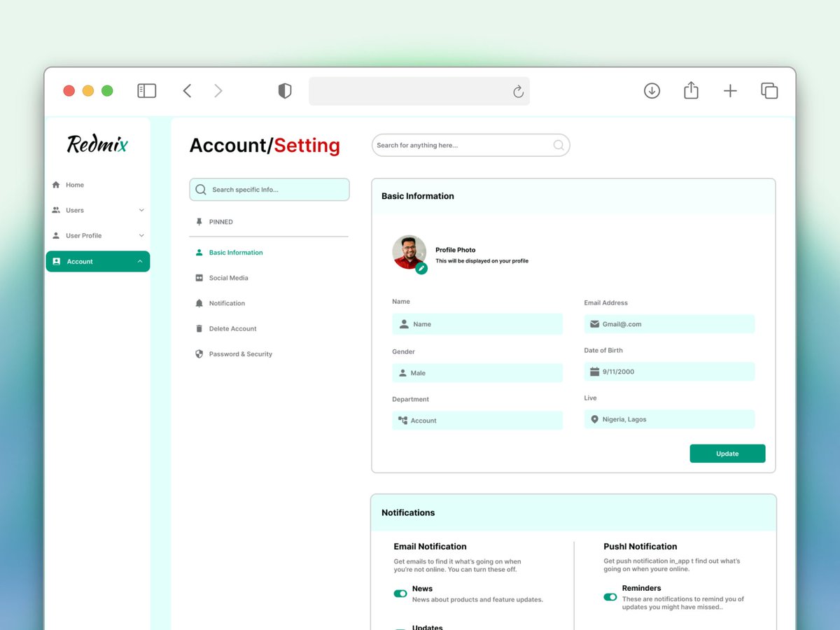Collapse the Account chevron

pos(140,261)
